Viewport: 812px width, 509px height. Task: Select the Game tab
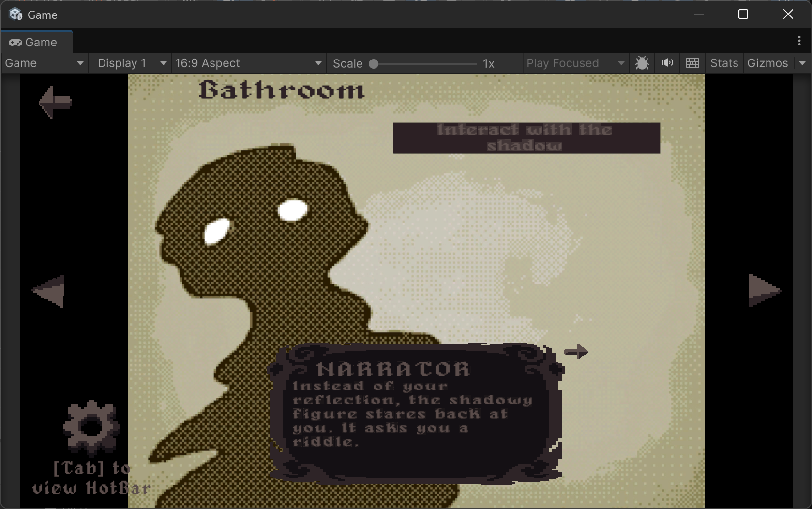pos(37,43)
